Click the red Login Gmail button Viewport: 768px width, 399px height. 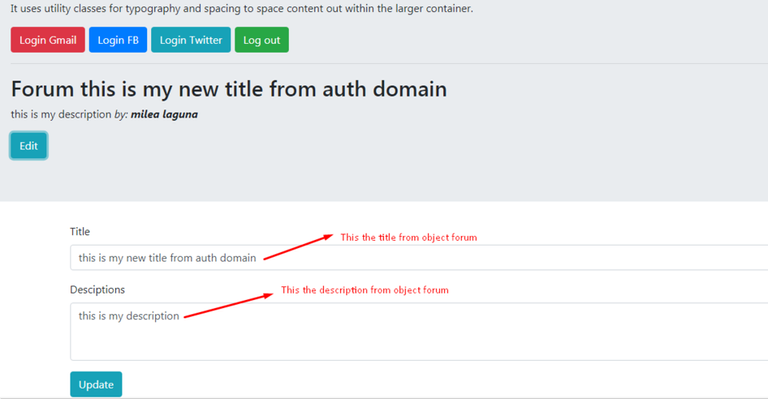pos(48,40)
